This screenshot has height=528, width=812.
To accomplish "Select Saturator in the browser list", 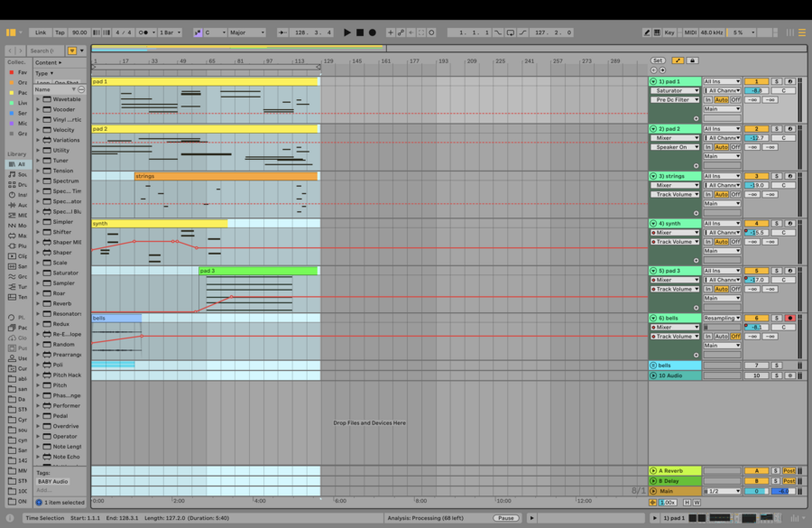I will (x=65, y=273).
